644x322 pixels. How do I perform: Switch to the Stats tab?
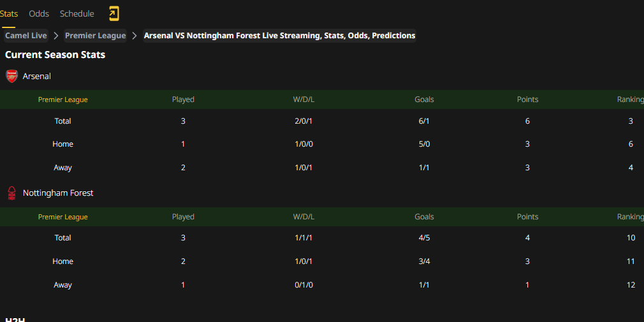(9, 13)
